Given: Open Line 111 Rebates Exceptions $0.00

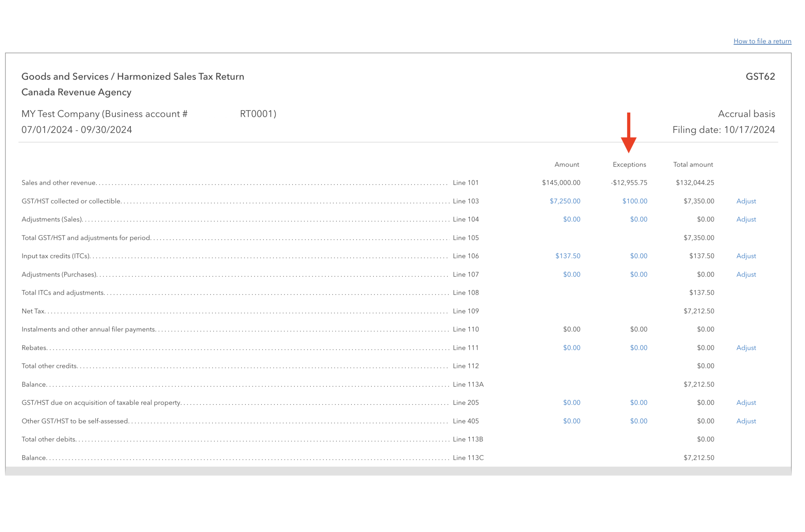Looking at the screenshot, I should 639,348.
